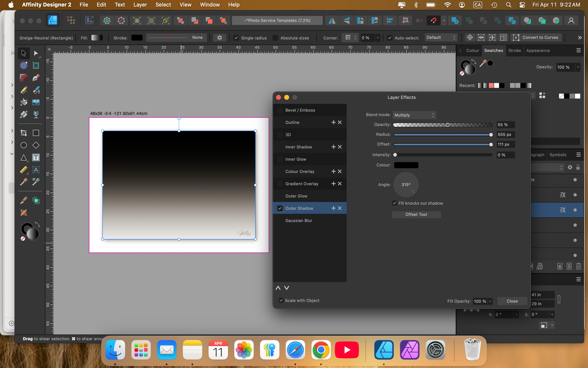Open the Fill Opacity dropdown arrow

tap(490, 301)
